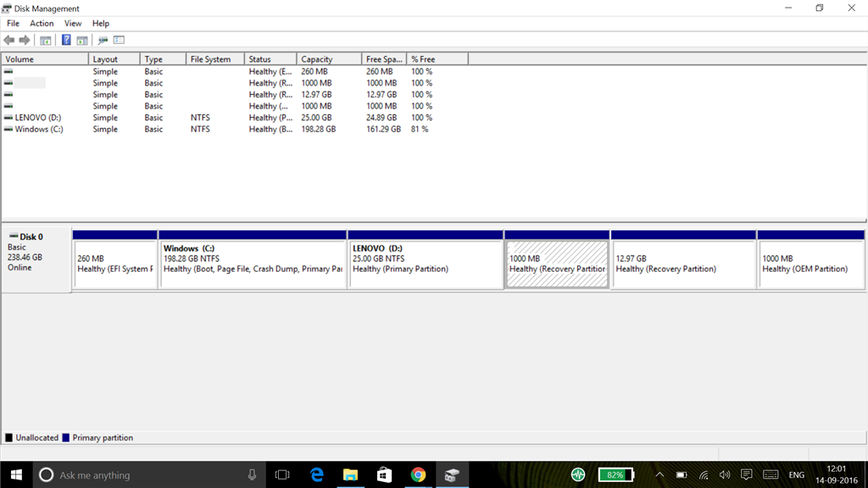Screen dimensions: 868x488
Task: Open the Action Center notifications icon
Action: [746, 474]
